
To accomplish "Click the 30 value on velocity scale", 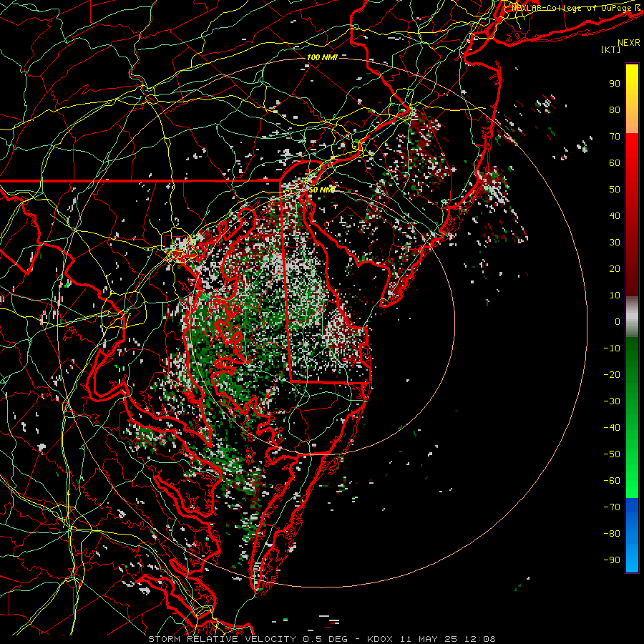I will 615,243.
